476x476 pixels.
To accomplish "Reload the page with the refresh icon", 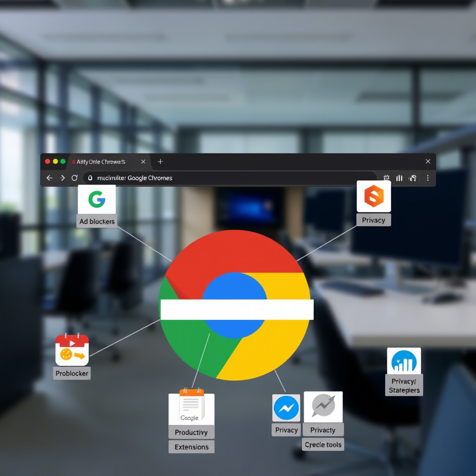I will (74, 178).
